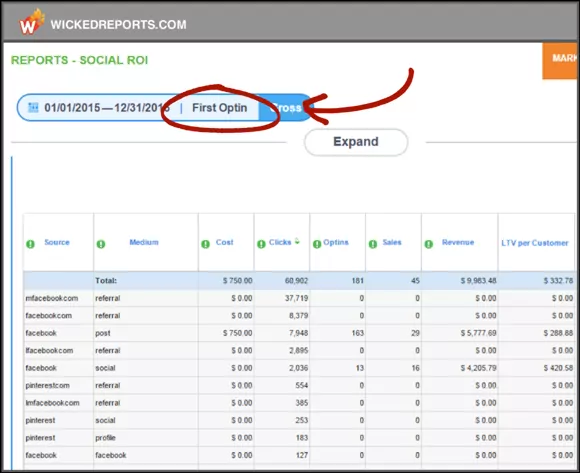
Task: Open the orange MARK tab
Action: pos(560,61)
